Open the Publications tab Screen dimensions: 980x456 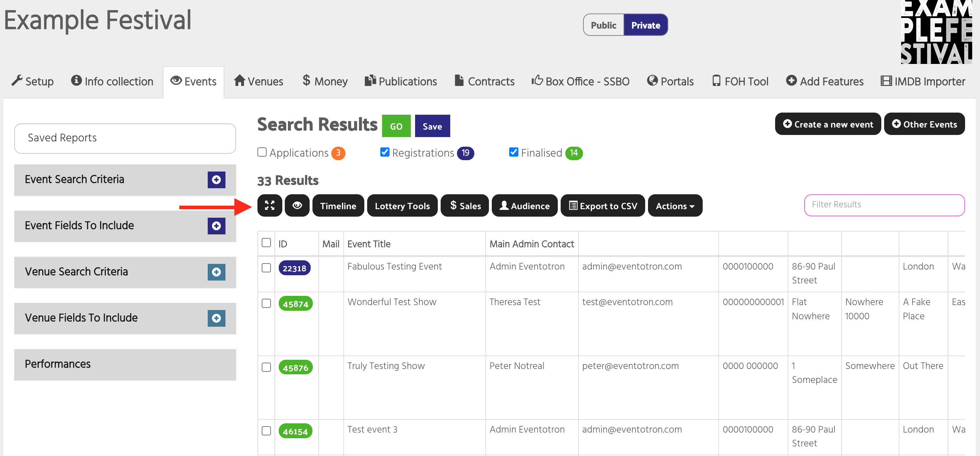click(401, 81)
